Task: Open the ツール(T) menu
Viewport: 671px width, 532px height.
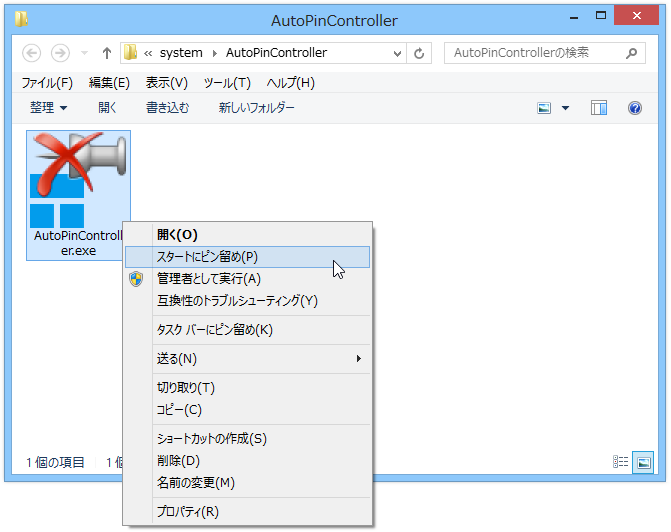Action: click(x=227, y=83)
